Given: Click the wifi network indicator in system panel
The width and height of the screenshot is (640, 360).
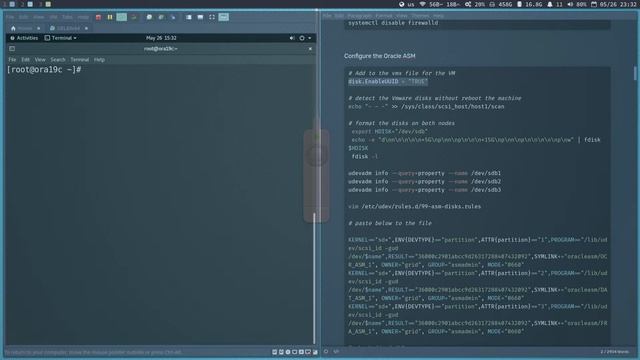Looking at the screenshot, I should point(439,4).
